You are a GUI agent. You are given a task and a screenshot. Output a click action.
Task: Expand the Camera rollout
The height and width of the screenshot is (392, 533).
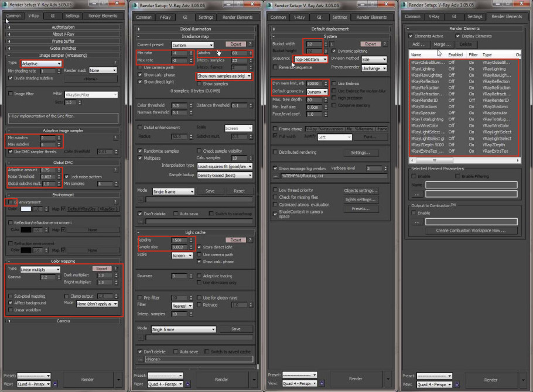coord(63,321)
